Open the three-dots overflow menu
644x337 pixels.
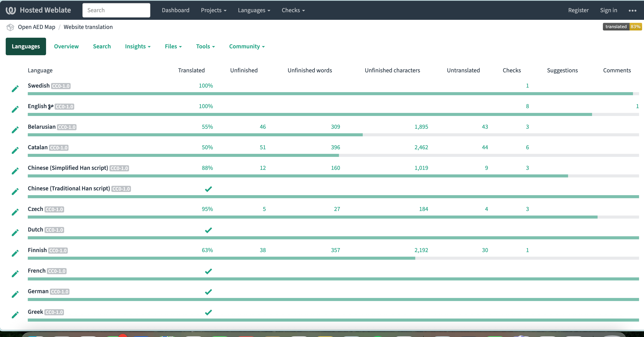(x=632, y=10)
